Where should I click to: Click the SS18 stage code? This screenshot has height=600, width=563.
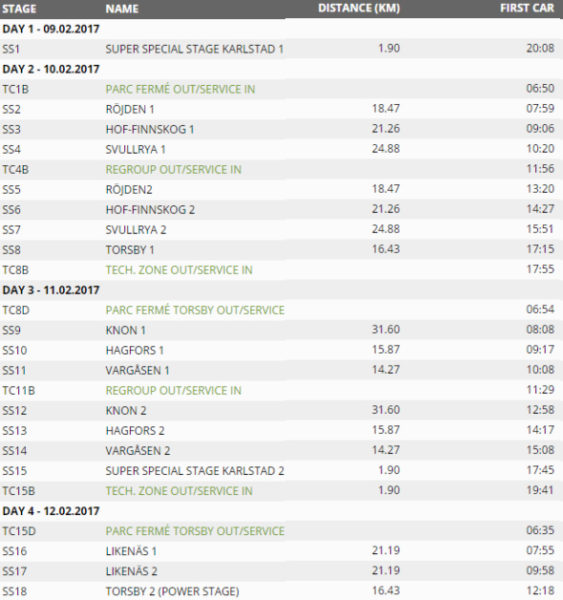click(x=15, y=591)
